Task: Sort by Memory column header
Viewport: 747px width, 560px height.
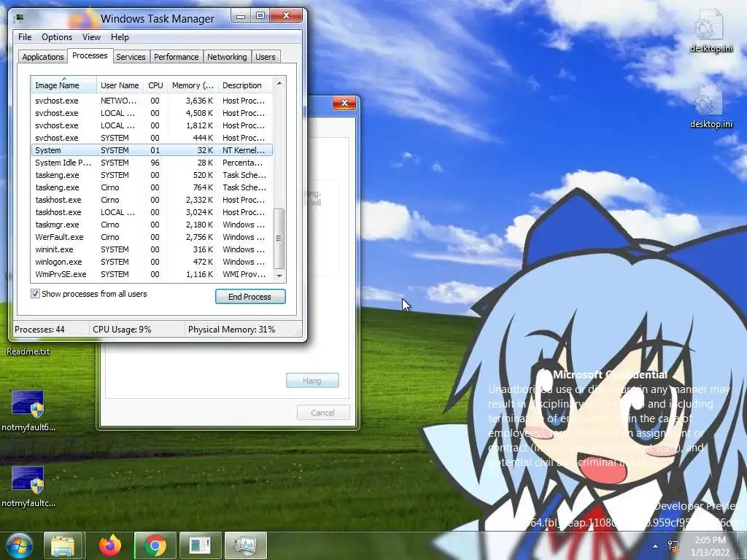Action: tap(193, 85)
